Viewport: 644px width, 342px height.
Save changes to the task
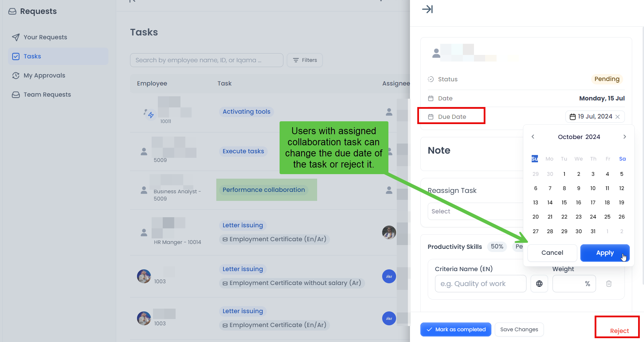(x=519, y=329)
